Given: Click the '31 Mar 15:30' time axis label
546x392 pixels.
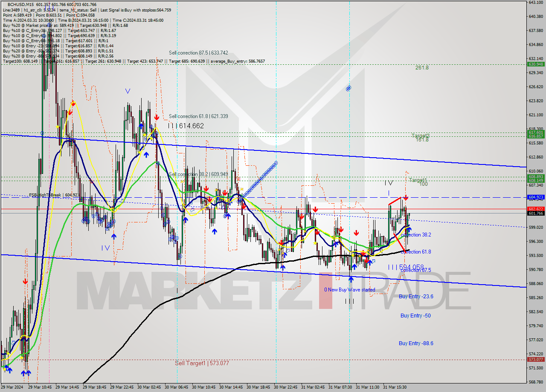Looking at the screenshot, I should 395,387.
